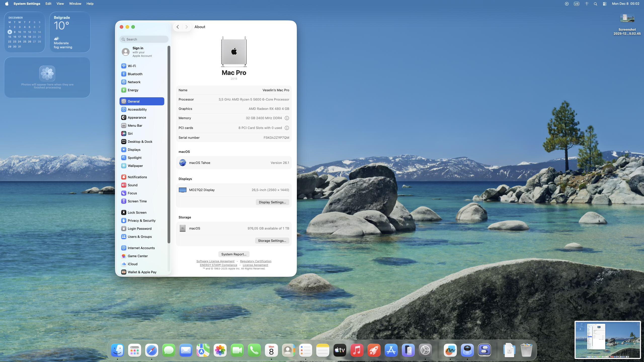Select Bluetooth in the sidebar
The image size is (644, 362).
(135, 74)
